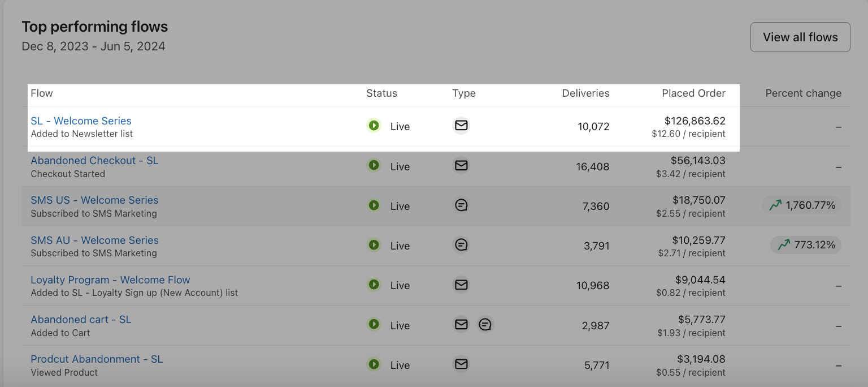Open the SL - Welcome Series flow link
Image resolution: width=868 pixels, height=387 pixels.
pyautogui.click(x=81, y=121)
